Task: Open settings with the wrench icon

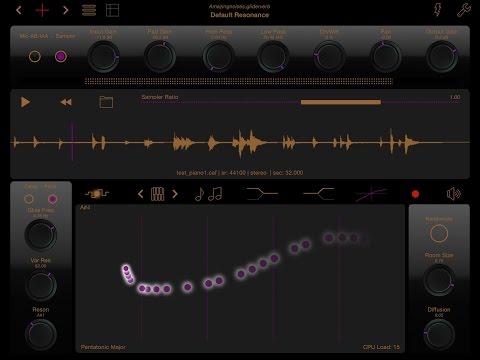Action: (464, 10)
